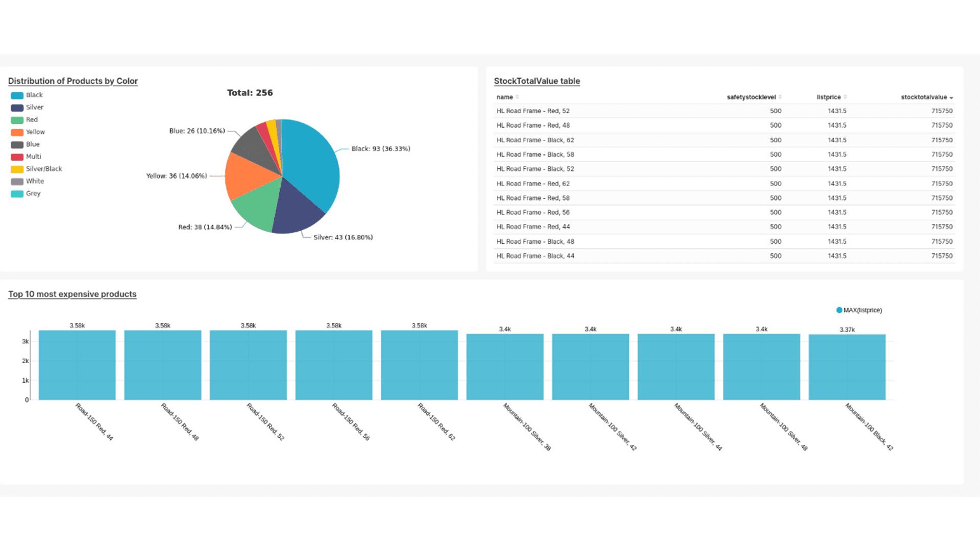Toggle MAX(listprice) legend marker
The height and width of the screenshot is (551, 980).
click(839, 310)
